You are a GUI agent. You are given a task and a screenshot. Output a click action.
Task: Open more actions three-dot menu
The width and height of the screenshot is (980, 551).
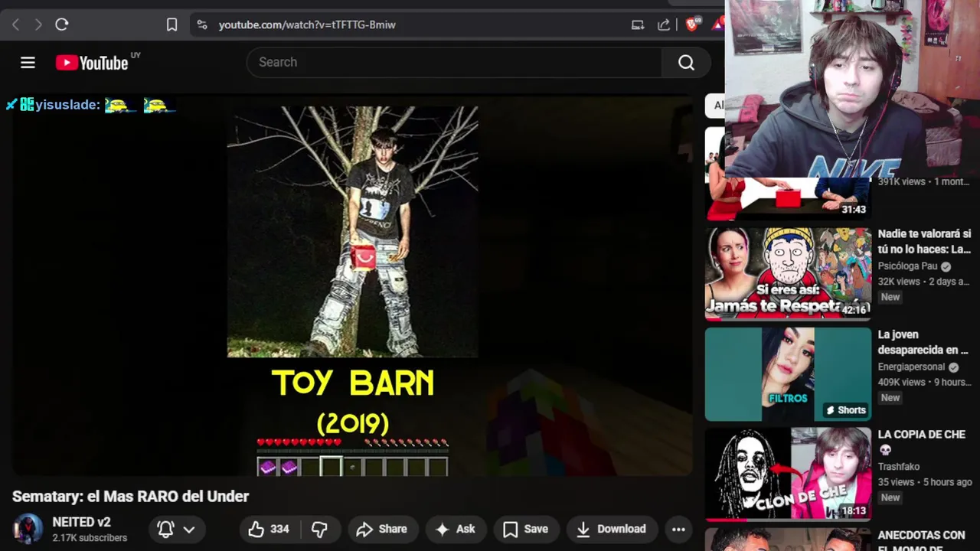point(678,529)
